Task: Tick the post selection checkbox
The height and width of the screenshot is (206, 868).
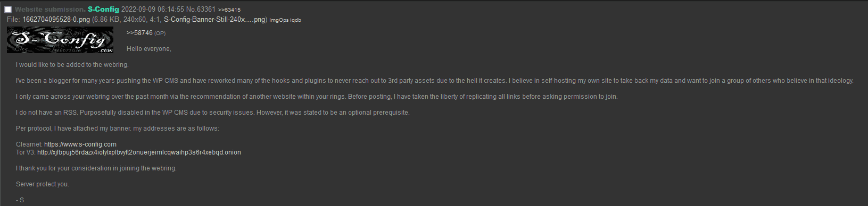Action: pos(8,10)
